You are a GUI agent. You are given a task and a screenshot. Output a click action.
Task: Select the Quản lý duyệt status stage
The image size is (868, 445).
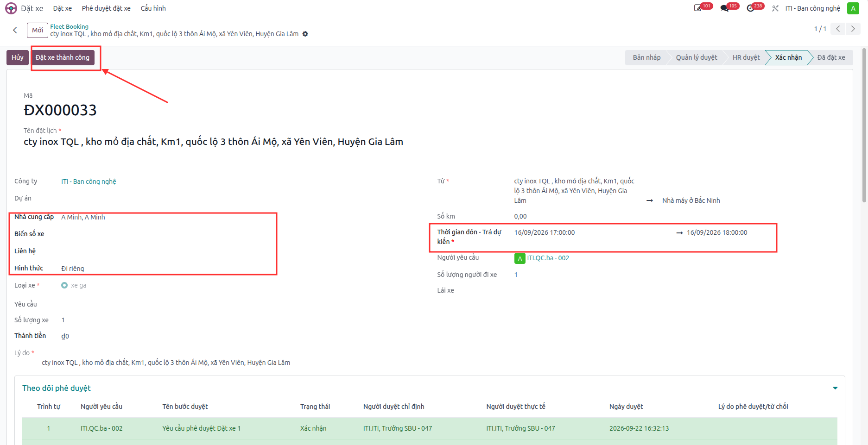(x=697, y=57)
